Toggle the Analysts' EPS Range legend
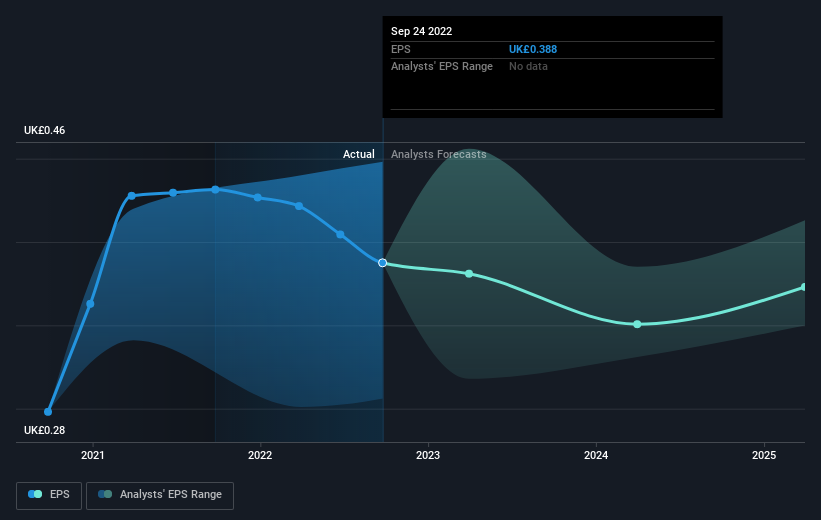 [160, 495]
